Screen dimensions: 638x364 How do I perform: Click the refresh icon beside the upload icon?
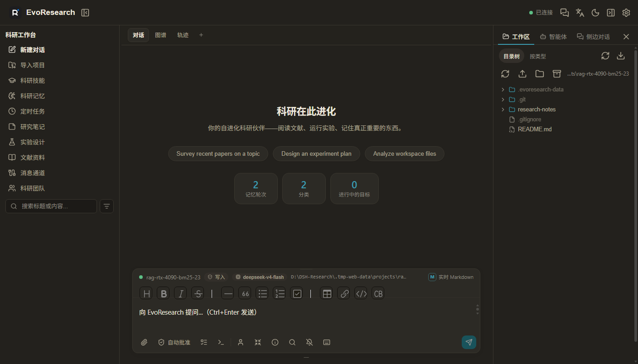tap(505, 74)
